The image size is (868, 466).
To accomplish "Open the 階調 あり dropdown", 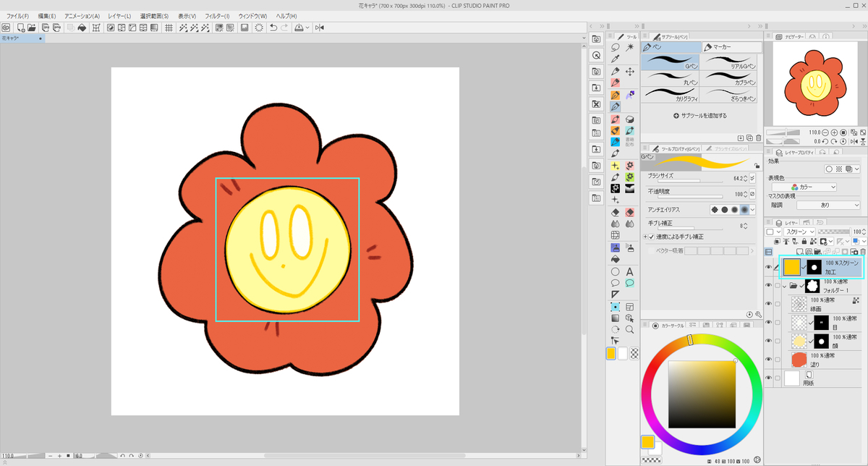I will [827, 205].
